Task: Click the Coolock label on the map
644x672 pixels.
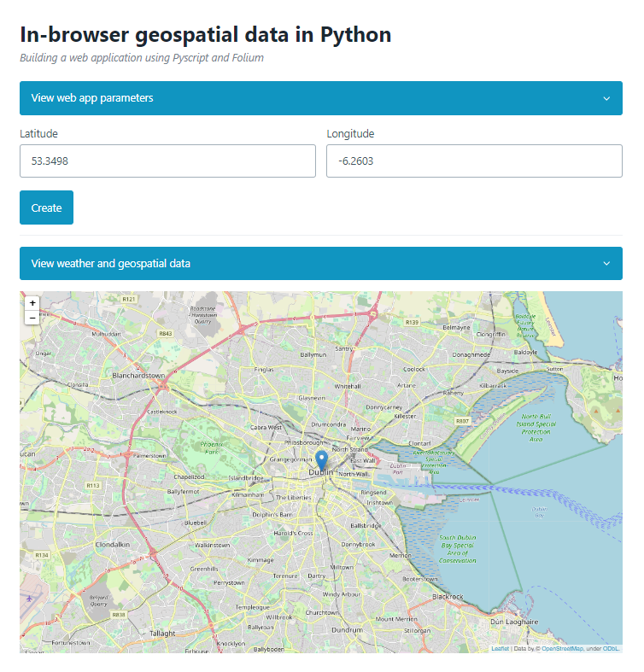Action: click(413, 369)
